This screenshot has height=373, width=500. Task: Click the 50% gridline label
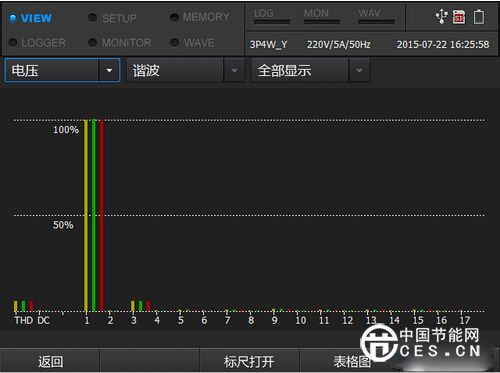63,225
